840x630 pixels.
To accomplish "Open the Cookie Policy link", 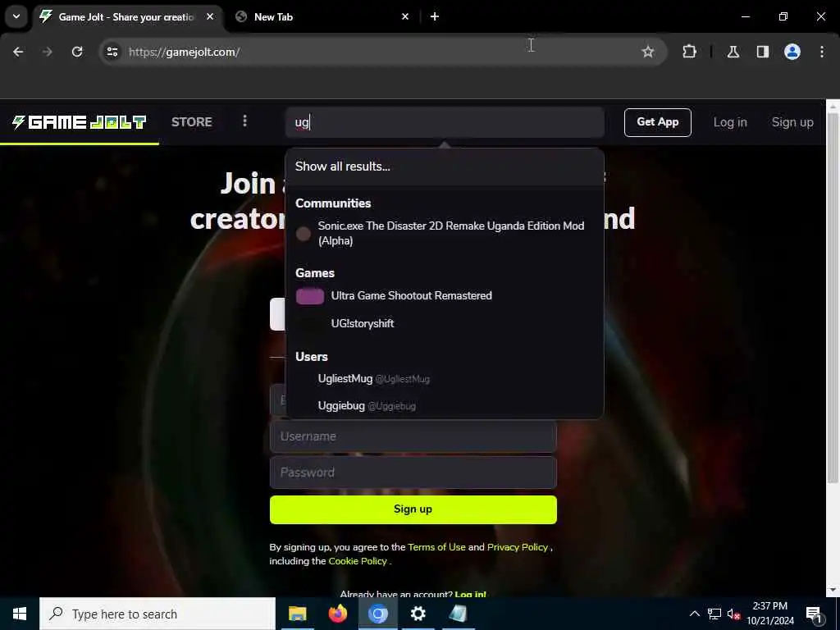I will 358,561.
